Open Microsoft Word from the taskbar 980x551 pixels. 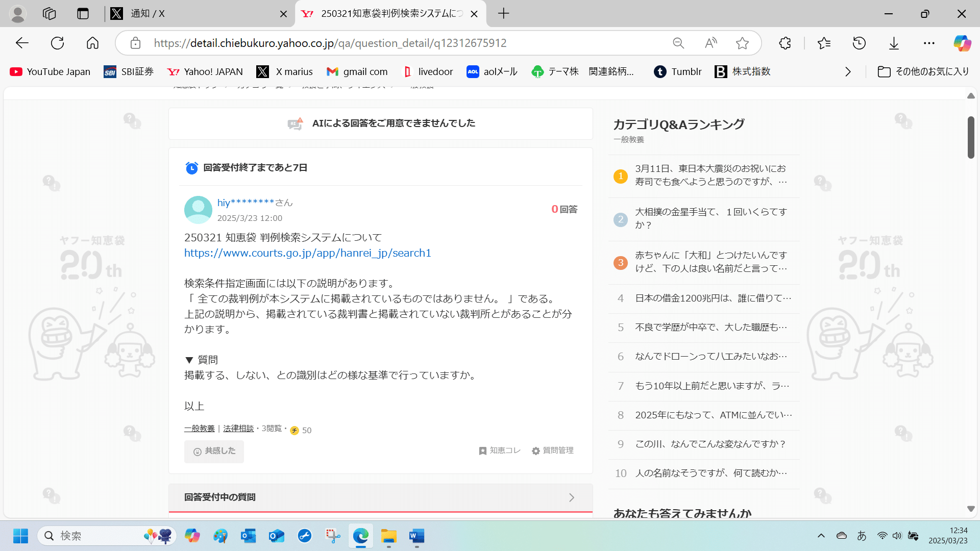coord(416,536)
